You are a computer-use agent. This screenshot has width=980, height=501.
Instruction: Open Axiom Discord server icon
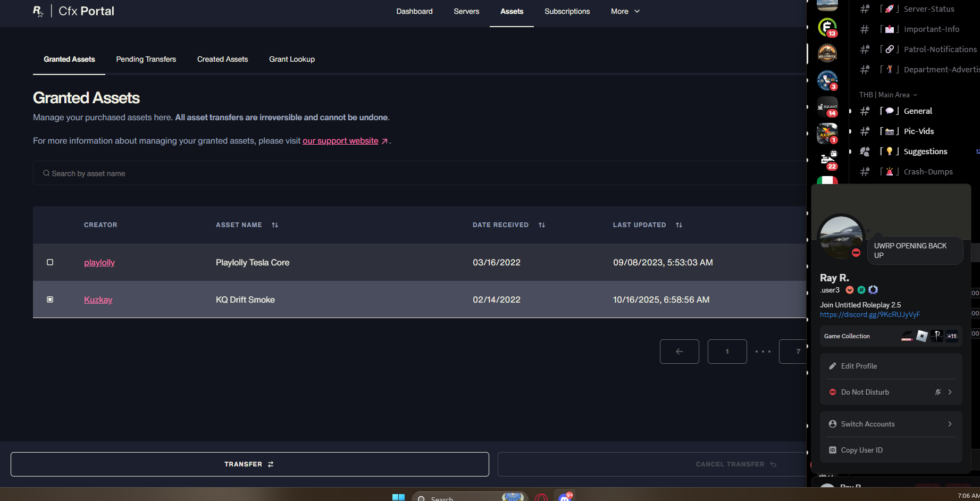(827, 133)
